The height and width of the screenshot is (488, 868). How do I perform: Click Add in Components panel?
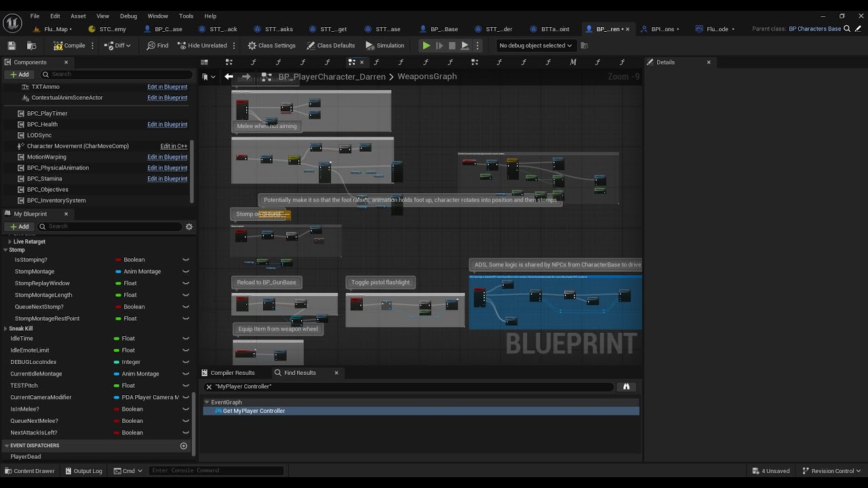click(20, 74)
